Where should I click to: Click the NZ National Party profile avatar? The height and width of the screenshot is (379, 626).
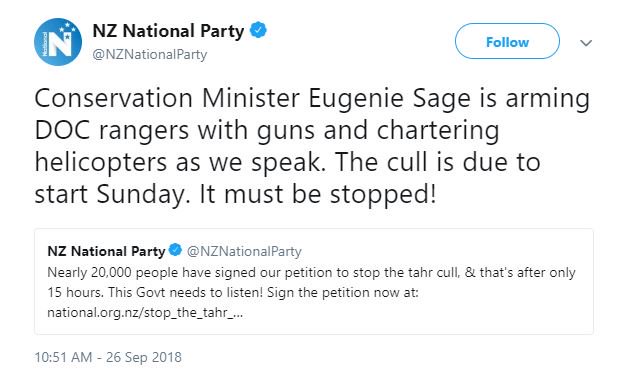click(58, 42)
